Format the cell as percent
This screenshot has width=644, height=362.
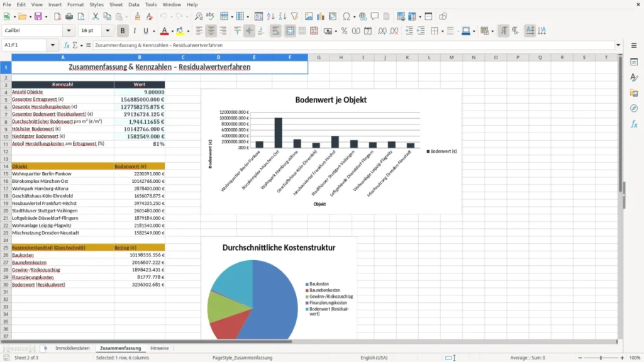(344, 31)
